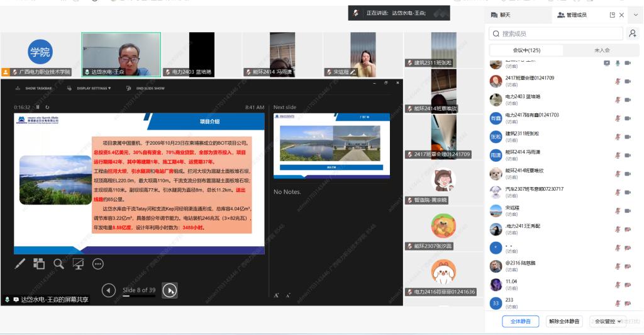Toggle microphone for 能环2414 冯雨潇 in list
The width and height of the screenshot is (644, 335).
point(618,156)
